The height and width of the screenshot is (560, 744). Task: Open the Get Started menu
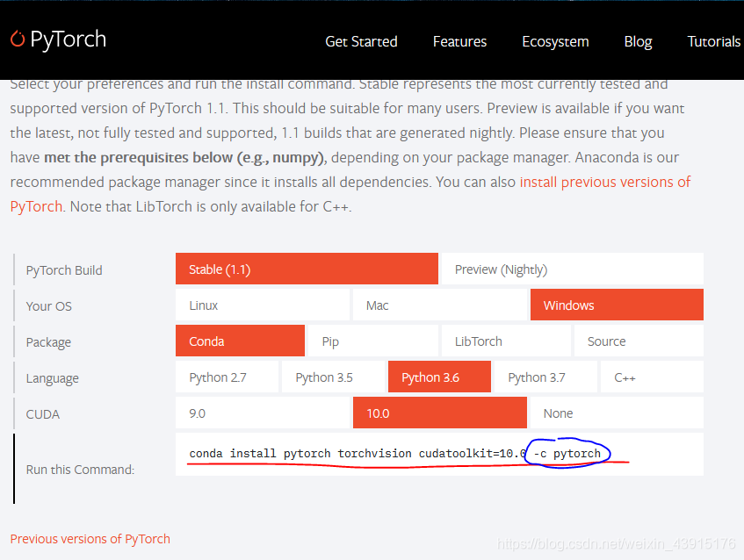(361, 42)
